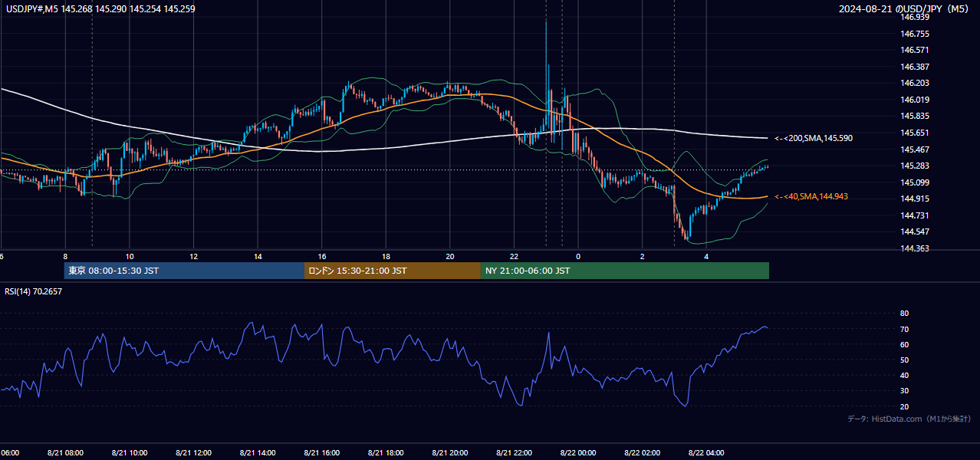
Task: Select the NY 21:00-06:00 JST session bar
Action: click(625, 271)
